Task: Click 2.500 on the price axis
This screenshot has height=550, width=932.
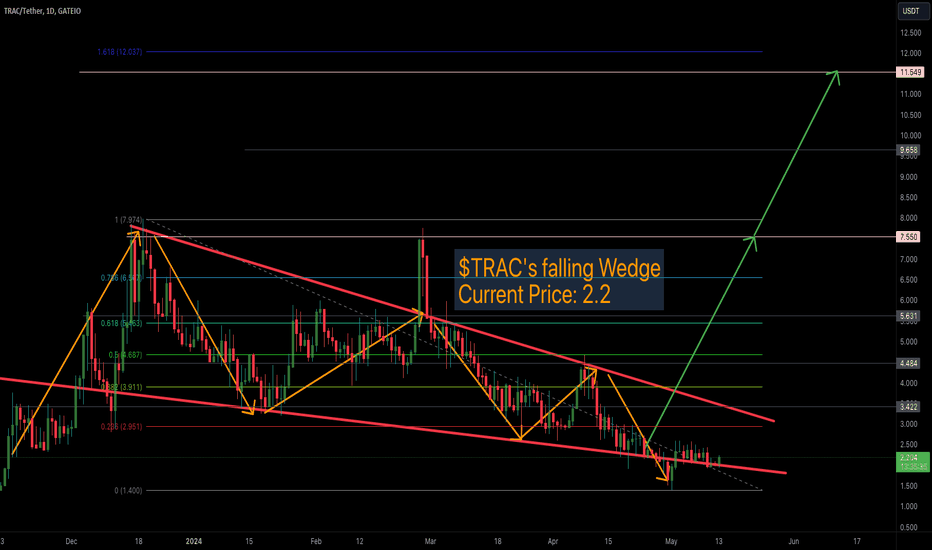Action: click(909, 445)
